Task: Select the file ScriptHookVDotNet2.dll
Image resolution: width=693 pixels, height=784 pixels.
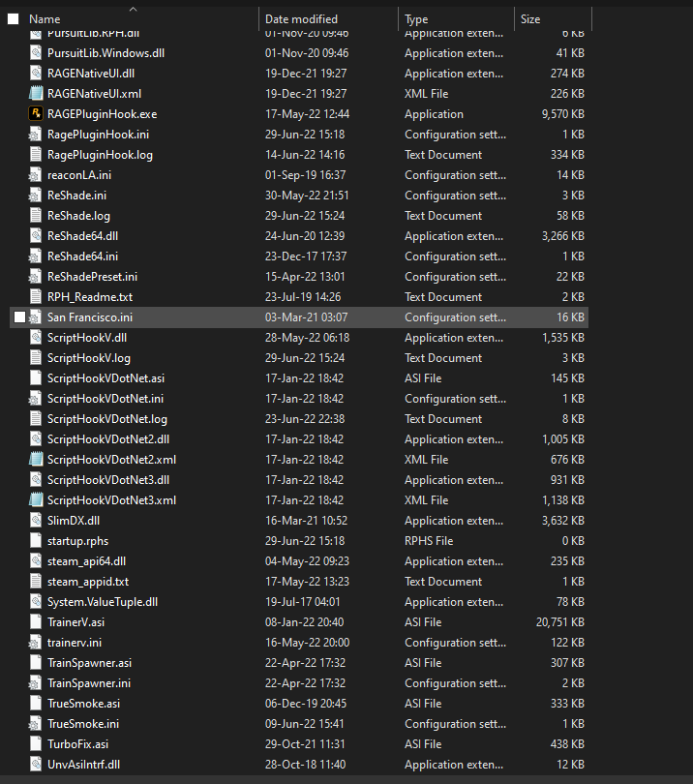Action: tap(108, 439)
